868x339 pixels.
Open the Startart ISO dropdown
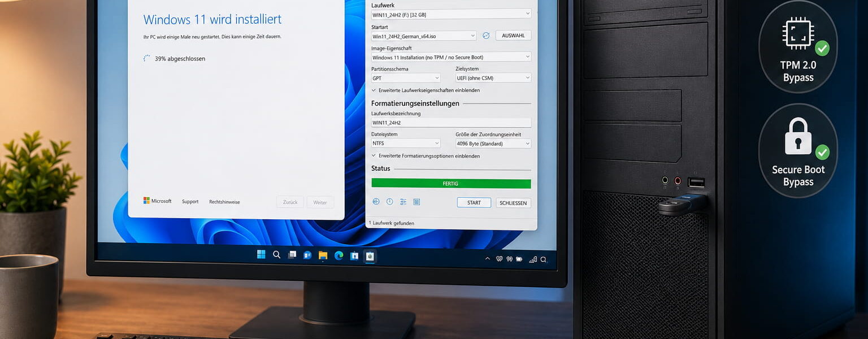(x=424, y=36)
